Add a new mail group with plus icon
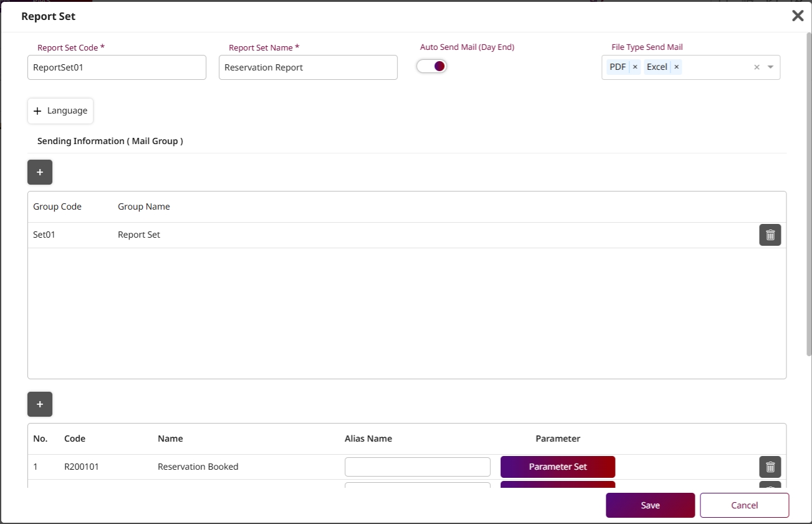 pos(40,172)
